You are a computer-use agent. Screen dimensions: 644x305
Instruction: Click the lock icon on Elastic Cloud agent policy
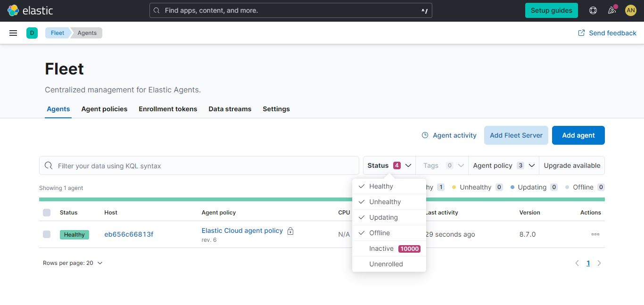click(x=290, y=231)
